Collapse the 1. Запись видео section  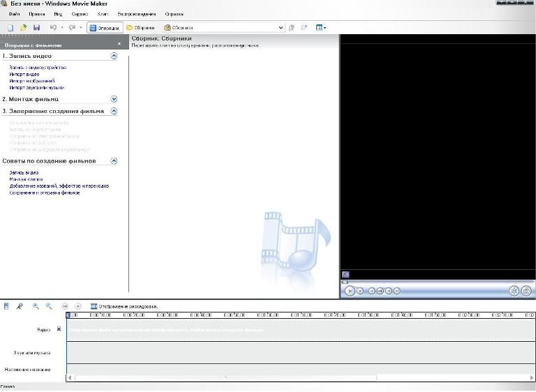pyautogui.click(x=114, y=56)
